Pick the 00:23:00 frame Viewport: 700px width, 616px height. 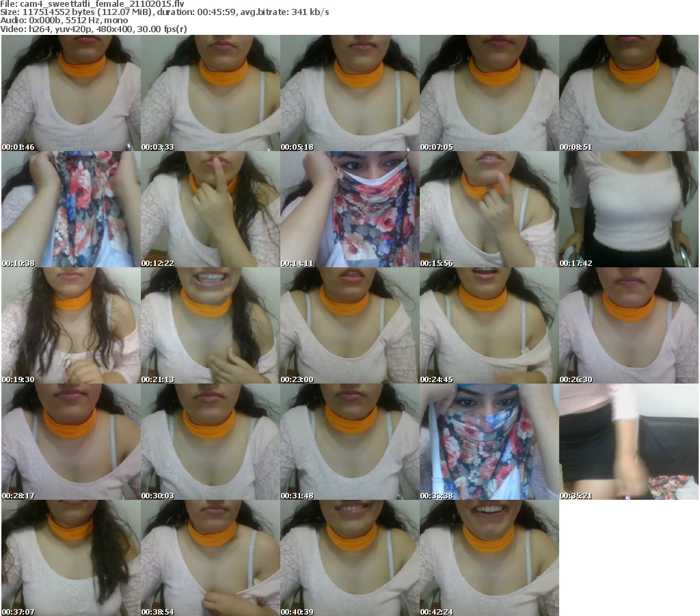pyautogui.click(x=350, y=325)
